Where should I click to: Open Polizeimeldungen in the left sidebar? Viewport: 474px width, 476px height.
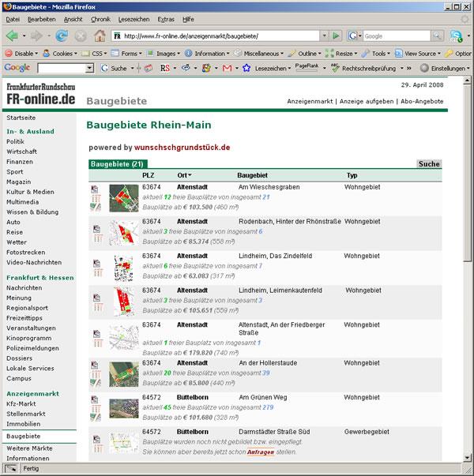tap(32, 348)
